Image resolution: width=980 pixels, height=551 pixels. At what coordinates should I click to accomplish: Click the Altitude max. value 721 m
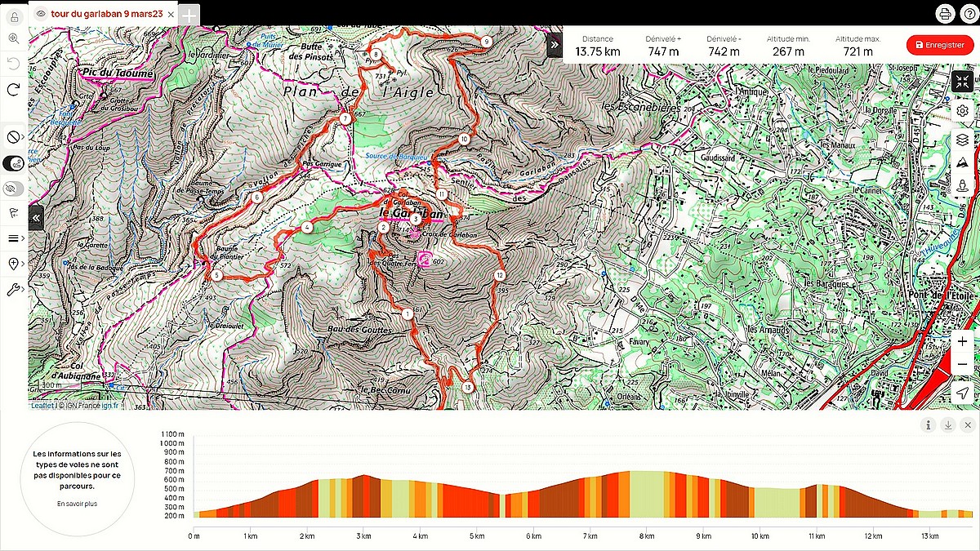(x=857, y=51)
